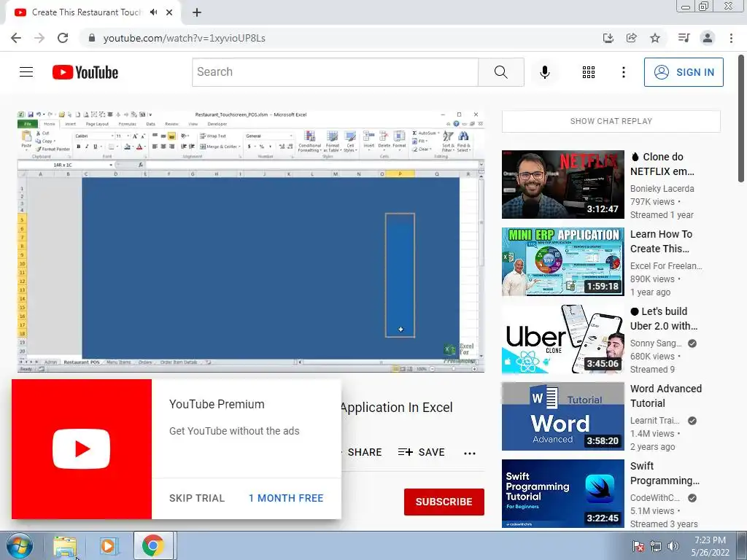Show the clock and date calendar
This screenshot has height=560, width=747.
point(711,546)
